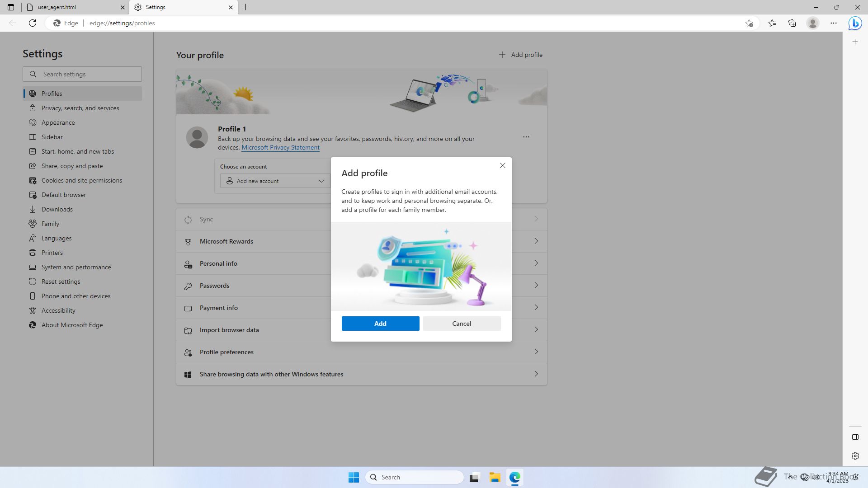Viewport: 868px width, 488px height.
Task: Open the Collections toolbar icon
Action: [x=792, y=23]
